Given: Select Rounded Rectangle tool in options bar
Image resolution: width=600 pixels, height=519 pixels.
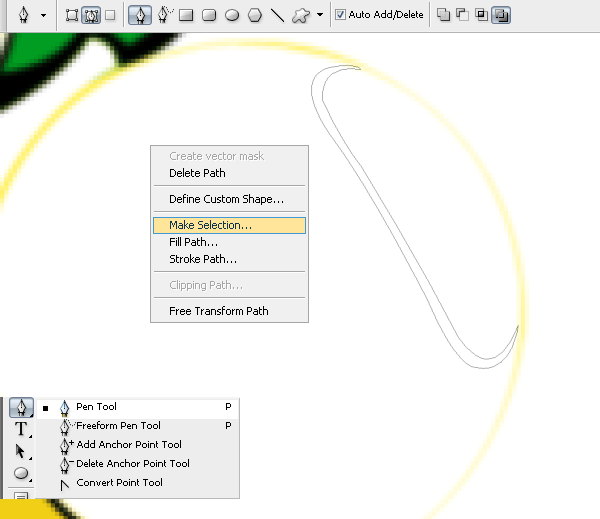Looking at the screenshot, I should click(x=209, y=15).
